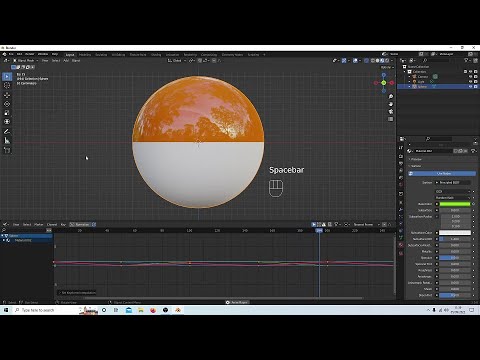Switch to Material Preview shading
The height and width of the screenshot is (360, 480).
pyautogui.click(x=382, y=61)
